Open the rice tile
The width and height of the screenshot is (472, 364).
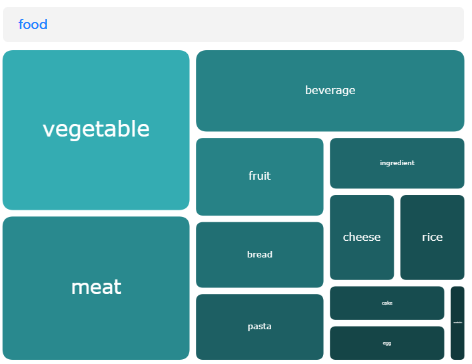432,237
